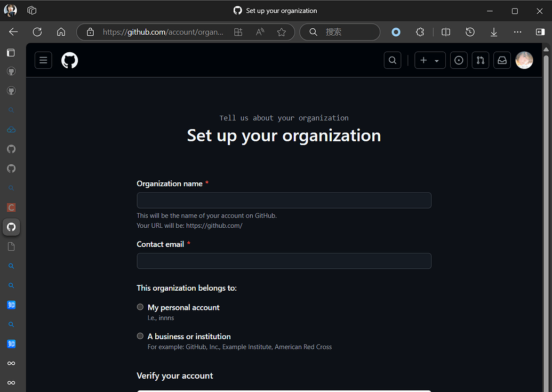The width and height of the screenshot is (552, 392).
Task: Click the Organization name input field
Action: (284, 200)
